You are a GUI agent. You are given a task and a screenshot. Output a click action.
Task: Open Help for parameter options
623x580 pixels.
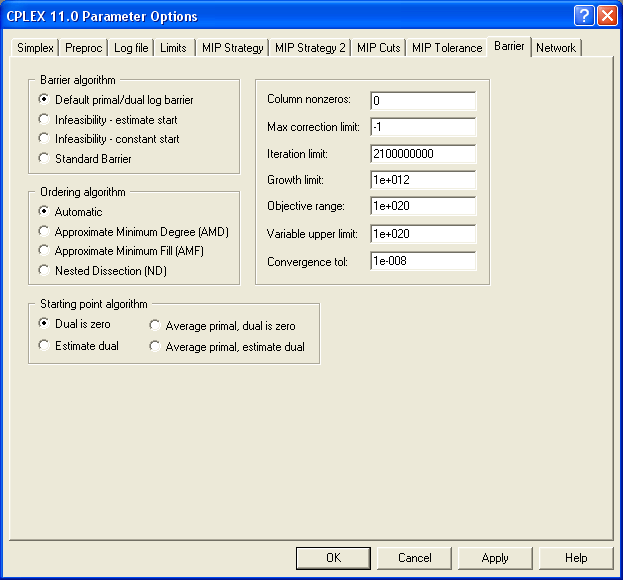pyautogui.click(x=576, y=558)
